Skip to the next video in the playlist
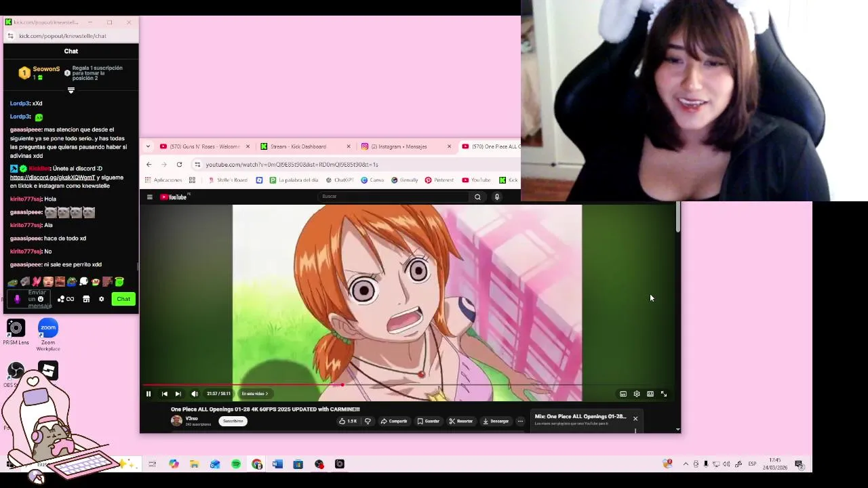Image resolution: width=868 pixels, height=488 pixels. [x=178, y=394]
